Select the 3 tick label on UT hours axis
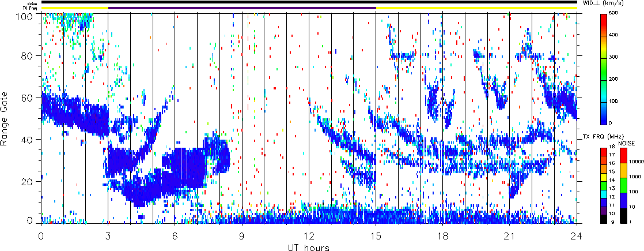Image resolution: width=644 pixels, height=251 pixels. [108, 235]
